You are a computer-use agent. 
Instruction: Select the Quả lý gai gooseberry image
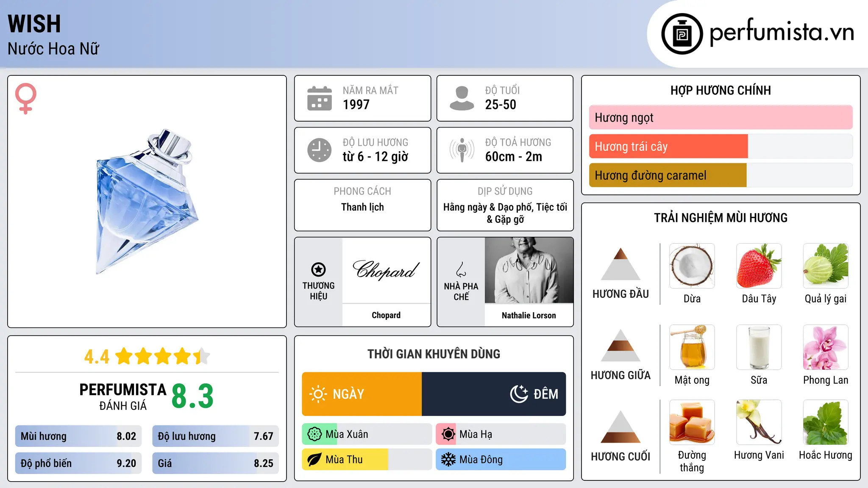click(826, 266)
